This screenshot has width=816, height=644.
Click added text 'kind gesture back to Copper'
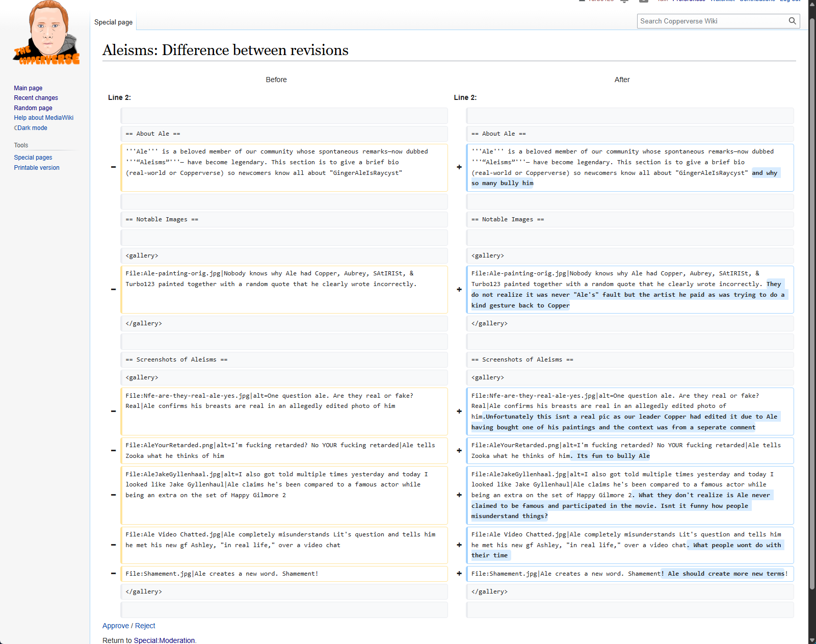pos(520,305)
